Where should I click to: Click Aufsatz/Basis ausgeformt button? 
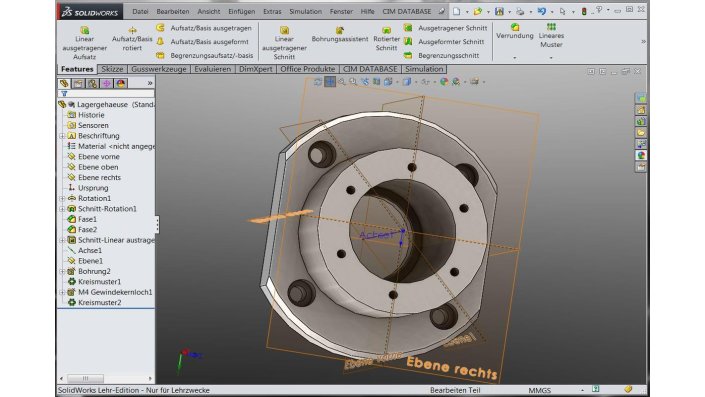203,41
